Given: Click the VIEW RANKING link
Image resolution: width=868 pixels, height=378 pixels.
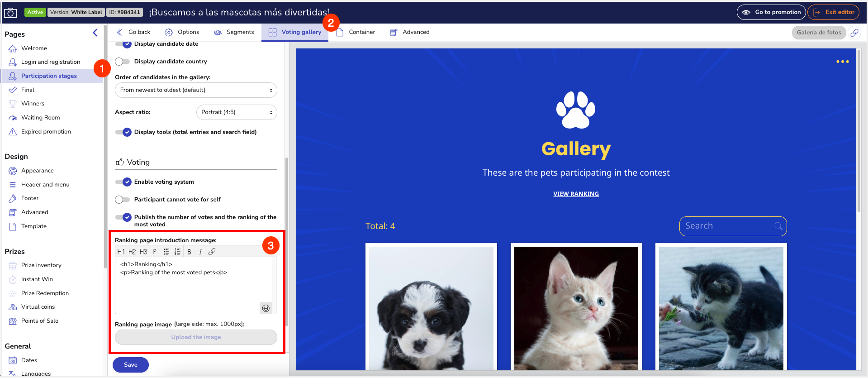Looking at the screenshot, I should (x=576, y=194).
